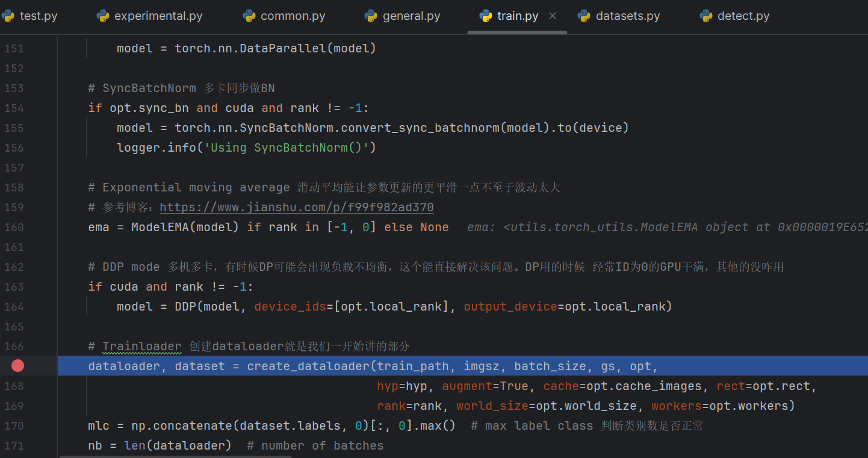Screen dimensions: 868x458
Task: Click the Python icon on train.py tab
Action: 486,16
